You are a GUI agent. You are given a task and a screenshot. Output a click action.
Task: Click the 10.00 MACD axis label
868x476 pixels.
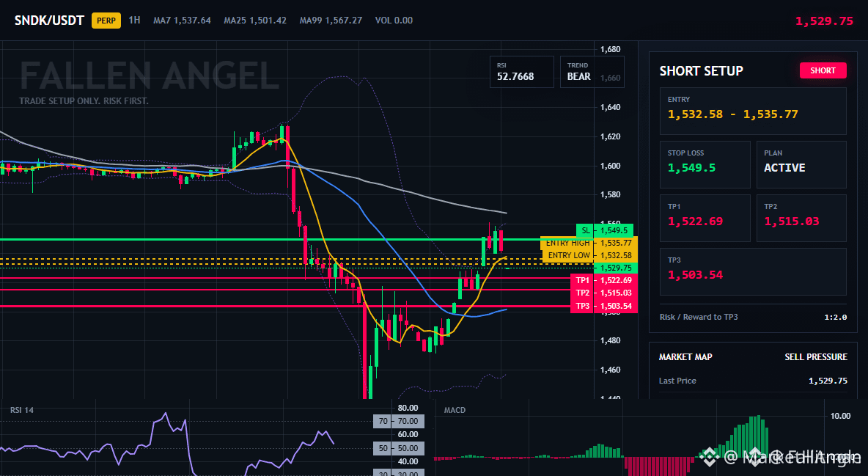coord(840,416)
